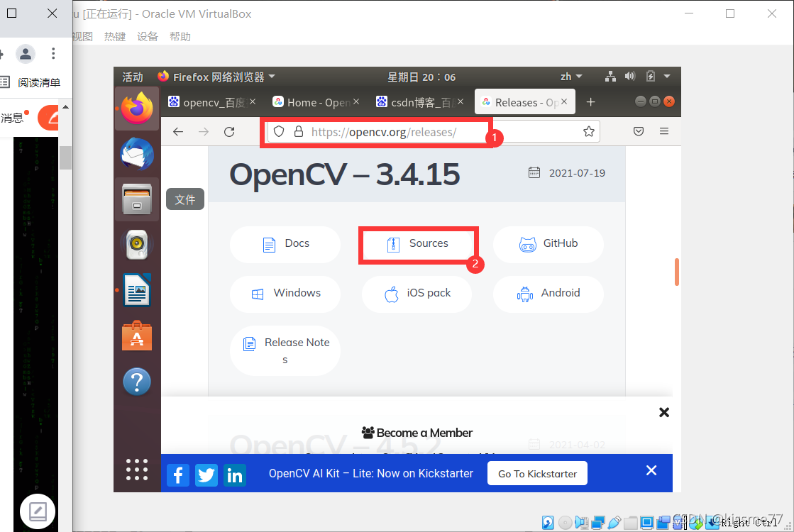Close the opencv_百度 tab
The height and width of the screenshot is (532, 794).
coord(252,101)
